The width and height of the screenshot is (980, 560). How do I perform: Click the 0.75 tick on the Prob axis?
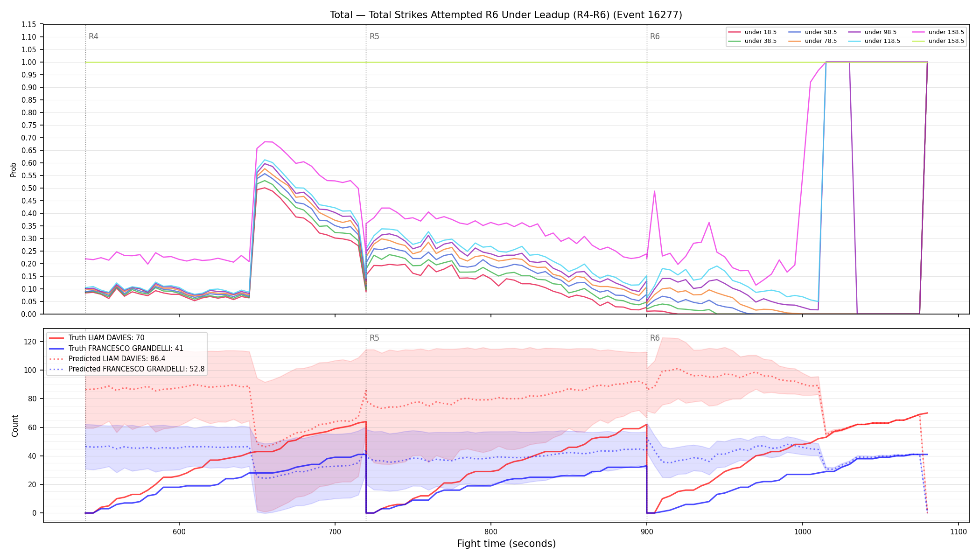pos(29,125)
